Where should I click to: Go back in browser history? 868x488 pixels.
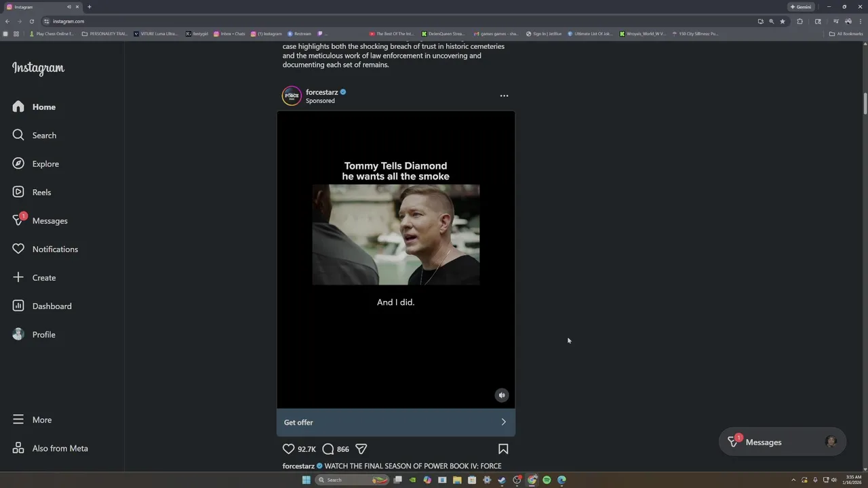click(7, 21)
